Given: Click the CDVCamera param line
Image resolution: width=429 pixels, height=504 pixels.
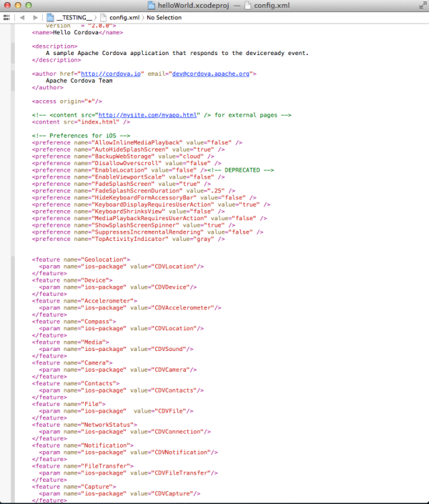Looking at the screenshot, I should click(x=118, y=370).
